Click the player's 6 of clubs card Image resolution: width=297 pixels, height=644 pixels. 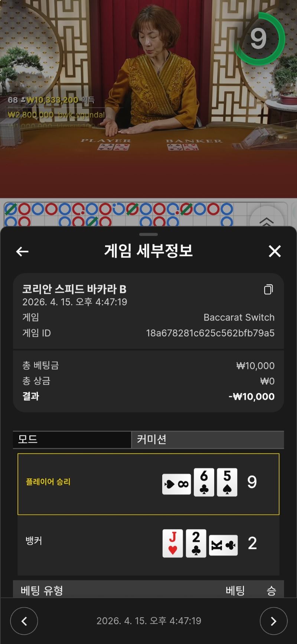click(x=204, y=482)
